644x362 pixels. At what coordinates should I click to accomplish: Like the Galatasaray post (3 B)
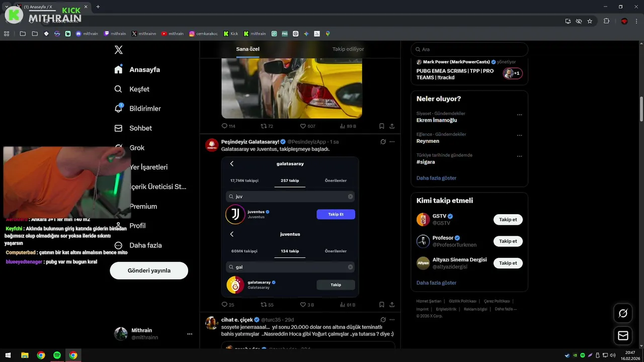click(307, 305)
